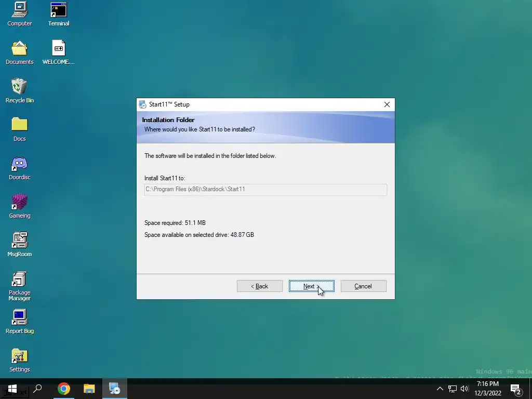
Task: Select the Doordisc shortcut icon
Action: pyautogui.click(x=20, y=168)
